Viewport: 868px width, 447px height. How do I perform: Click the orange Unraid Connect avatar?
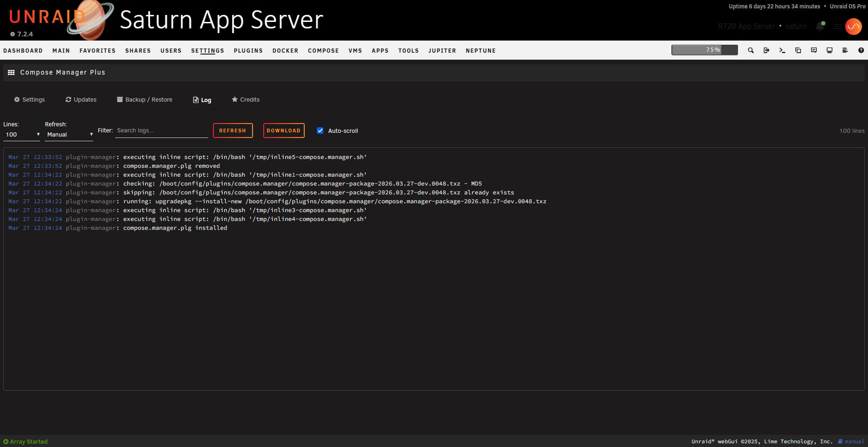point(854,27)
